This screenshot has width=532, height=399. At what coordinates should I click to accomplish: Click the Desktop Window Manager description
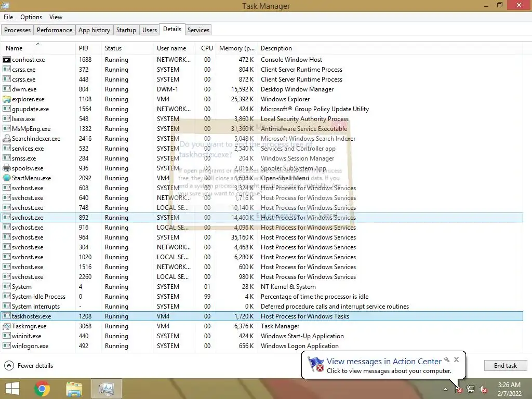[x=297, y=89]
